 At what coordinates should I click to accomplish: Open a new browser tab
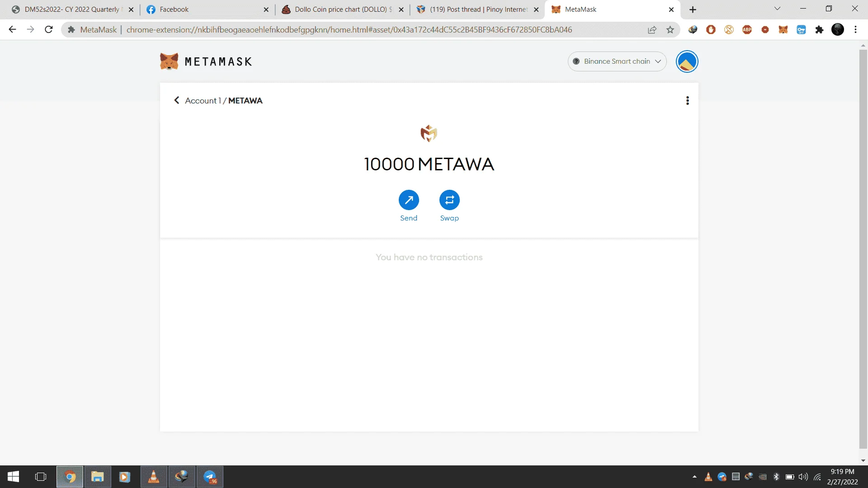[x=693, y=9]
